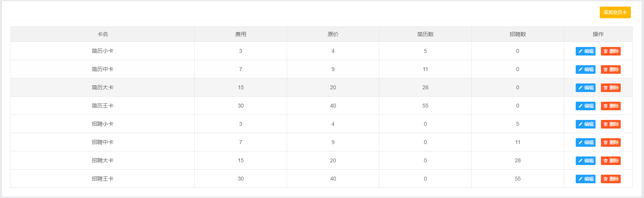Screen dimensions: 644x198
Task: Remove the 招聘王卡 card
Action: [x=610, y=179]
